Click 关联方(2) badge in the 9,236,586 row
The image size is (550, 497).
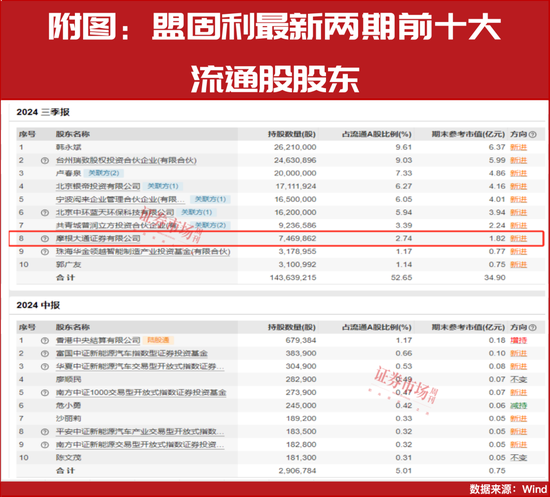210,226
